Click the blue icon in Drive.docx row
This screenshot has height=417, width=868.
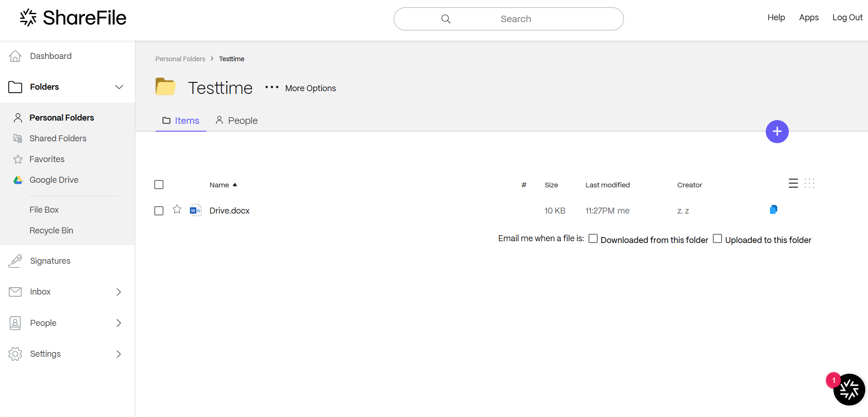[x=773, y=210]
